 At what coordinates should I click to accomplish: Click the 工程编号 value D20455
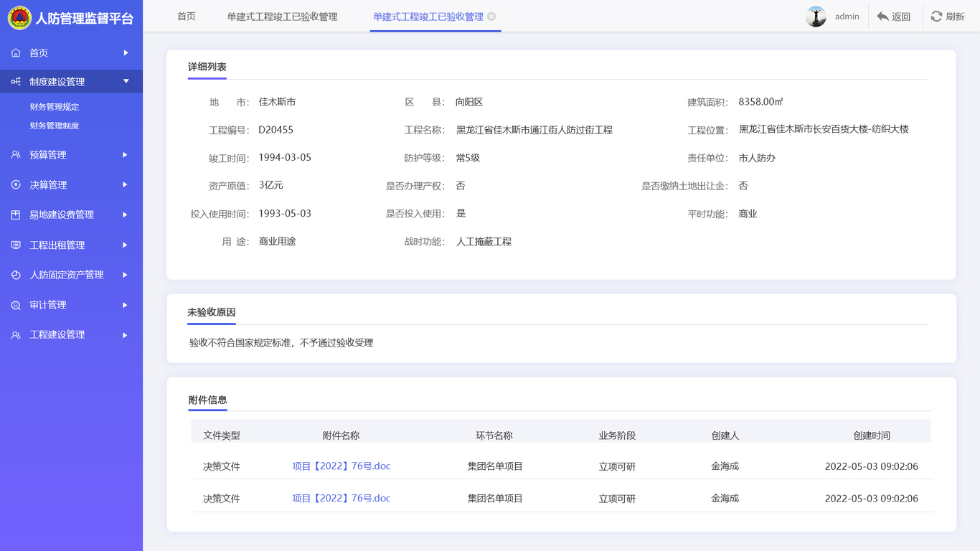276,130
